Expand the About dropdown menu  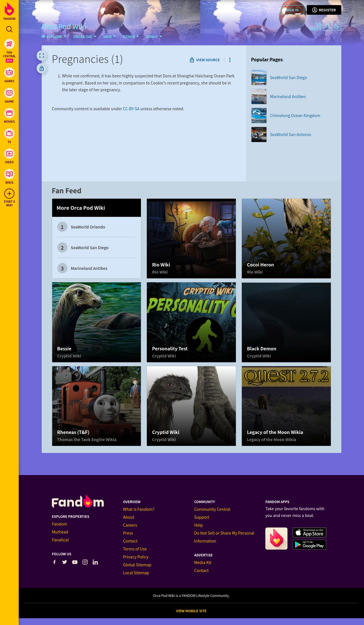coord(154,37)
